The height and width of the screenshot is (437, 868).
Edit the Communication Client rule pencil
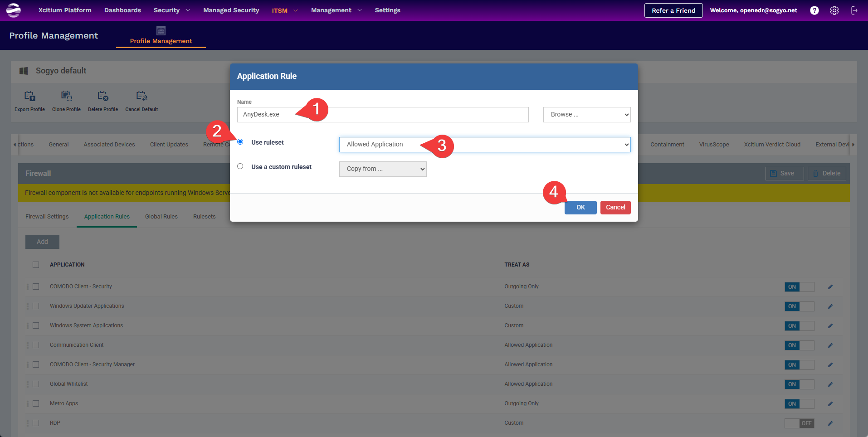tap(830, 345)
